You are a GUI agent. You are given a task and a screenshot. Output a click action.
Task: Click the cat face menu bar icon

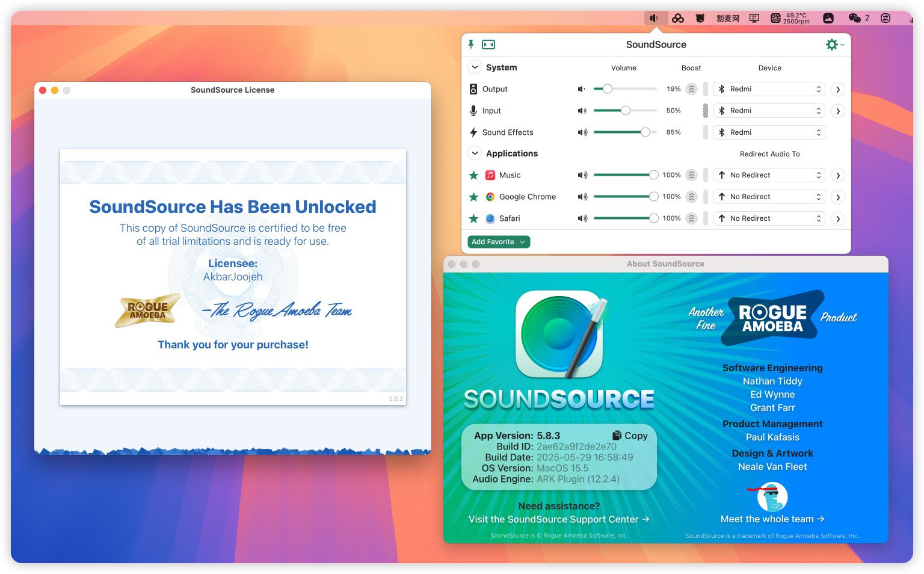point(700,18)
